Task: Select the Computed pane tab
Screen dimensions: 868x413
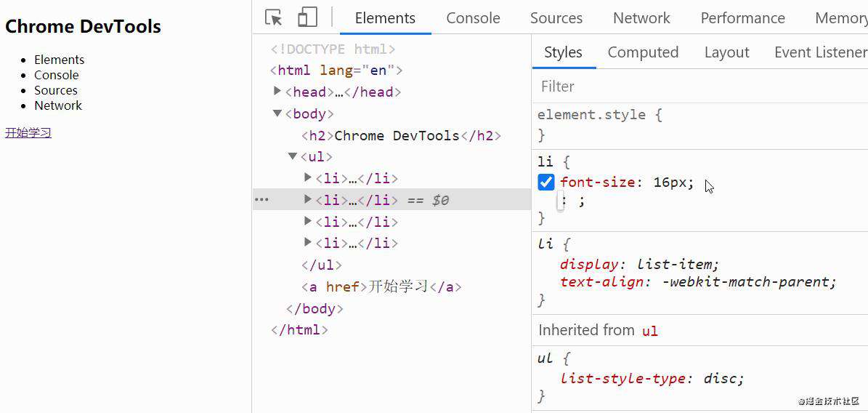Action: click(644, 52)
